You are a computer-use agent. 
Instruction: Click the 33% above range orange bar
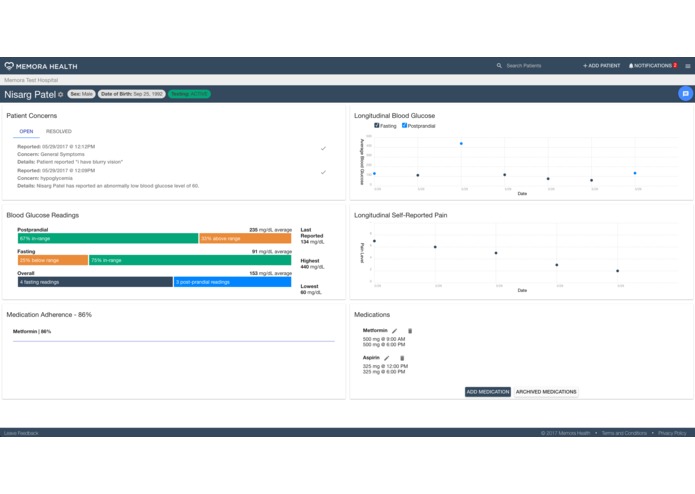click(245, 238)
